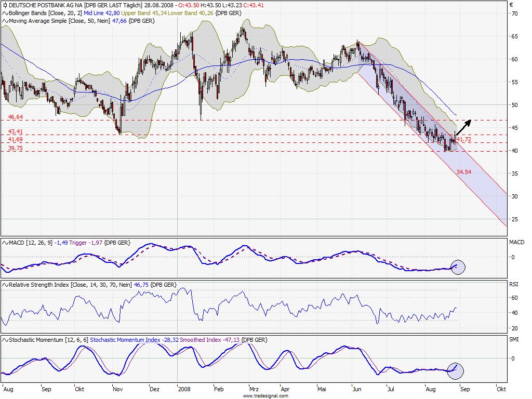Screen dimensions: 532x399
Task: Click the Nov label on the time axis
Action: pos(118,389)
